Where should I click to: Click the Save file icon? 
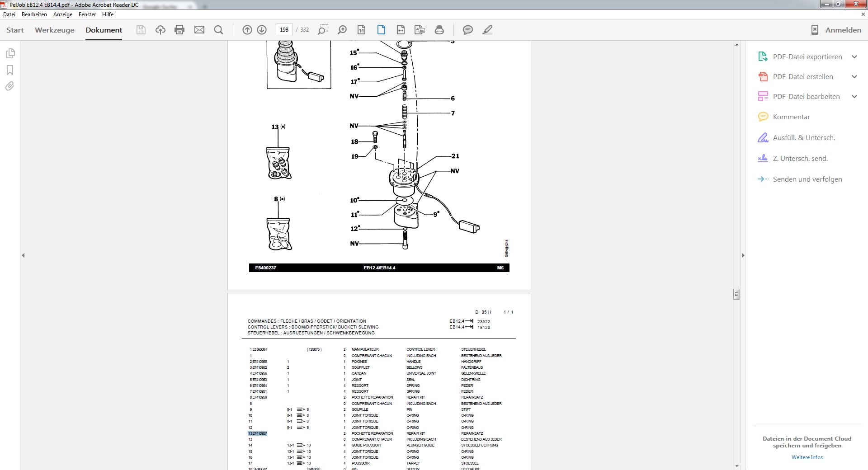[x=141, y=30]
